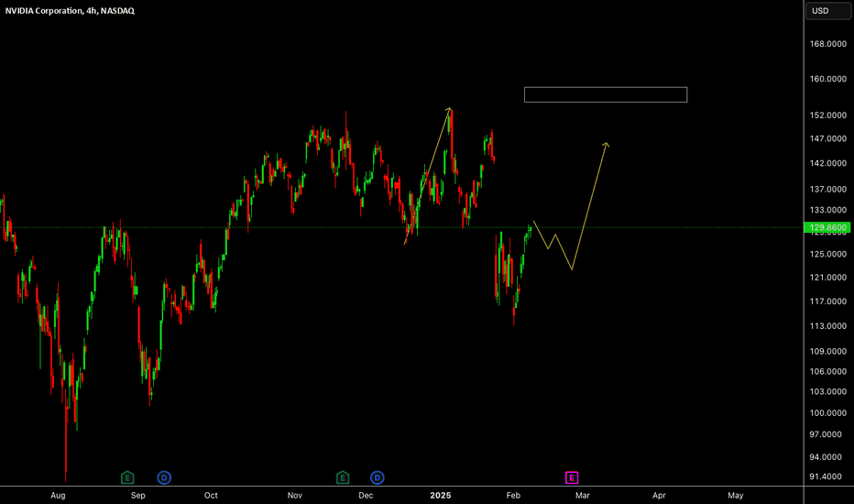
Task: Open the green earnings E marker before Sep
Action: 126,477
